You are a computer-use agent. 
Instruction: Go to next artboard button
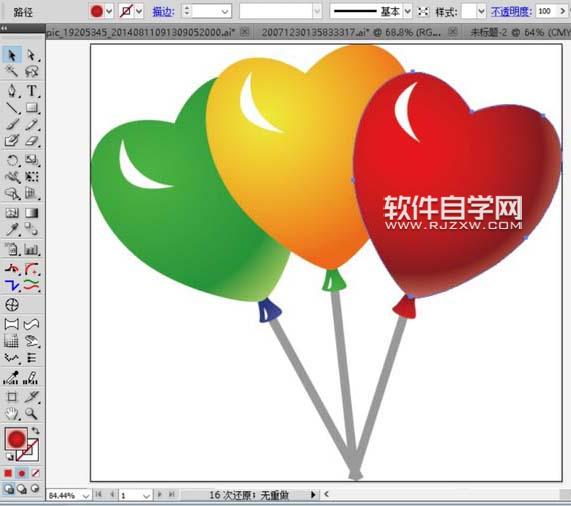click(160, 494)
